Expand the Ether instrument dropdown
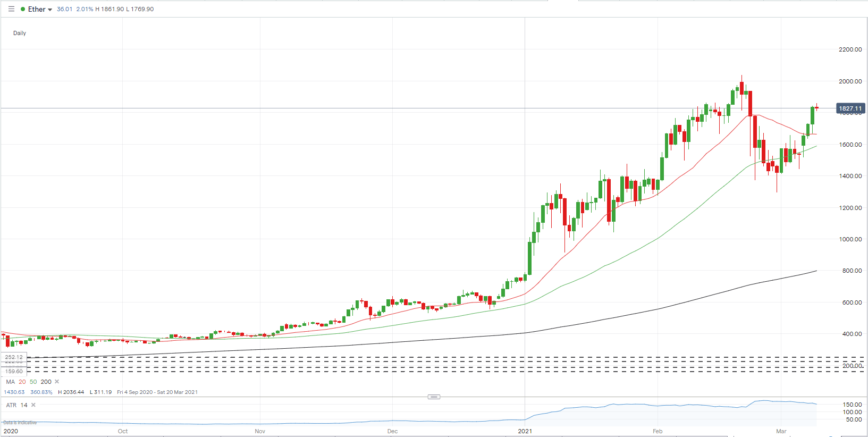Screen dimensions: 868x437 tap(50, 10)
